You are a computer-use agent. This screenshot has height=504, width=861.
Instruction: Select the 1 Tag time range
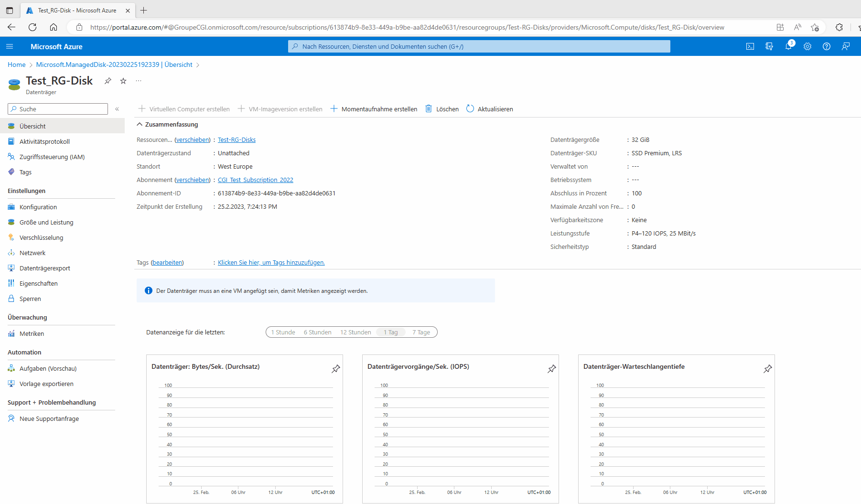(390, 332)
